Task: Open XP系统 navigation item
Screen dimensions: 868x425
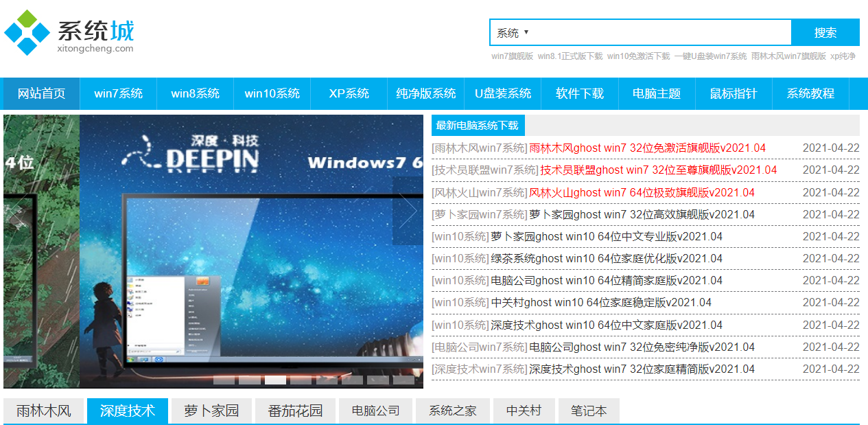Action: coord(349,94)
